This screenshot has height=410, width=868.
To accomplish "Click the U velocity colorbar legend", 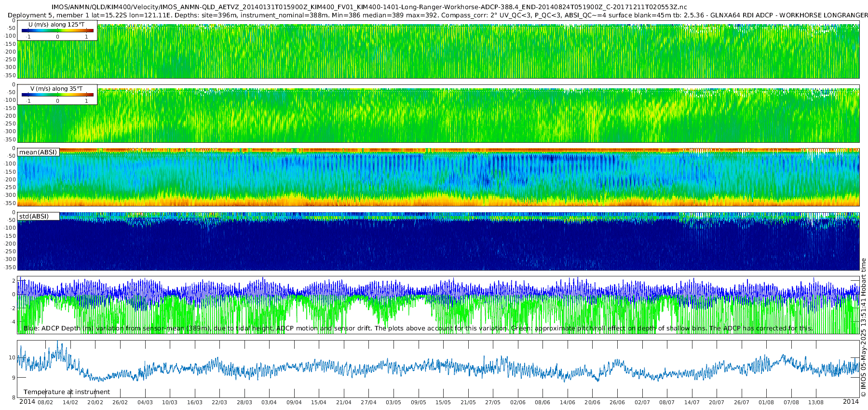I will [57, 31].
